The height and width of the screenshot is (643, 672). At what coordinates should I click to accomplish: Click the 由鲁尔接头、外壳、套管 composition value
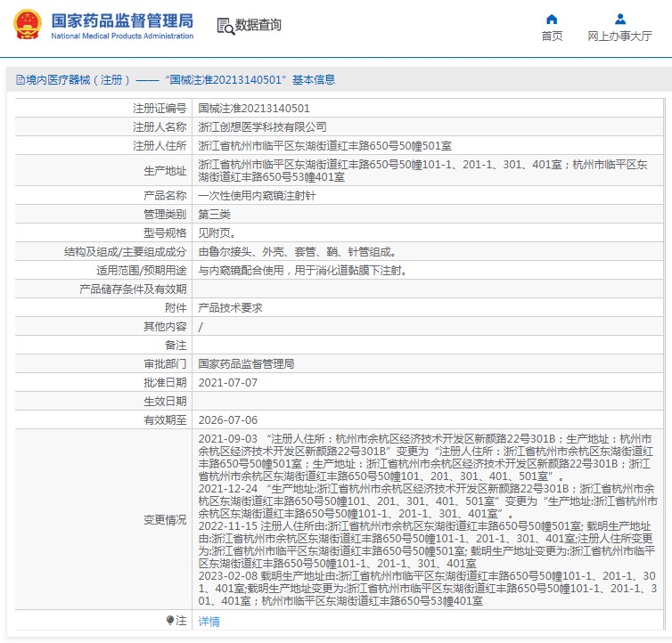click(x=297, y=252)
